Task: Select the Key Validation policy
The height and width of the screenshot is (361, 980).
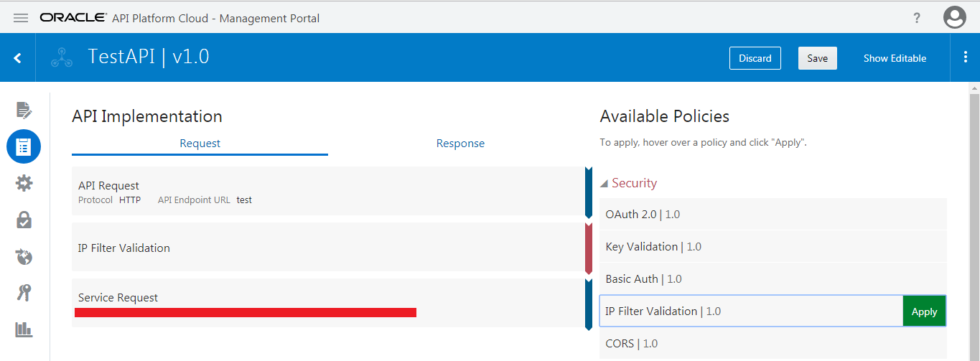Action: tap(773, 247)
